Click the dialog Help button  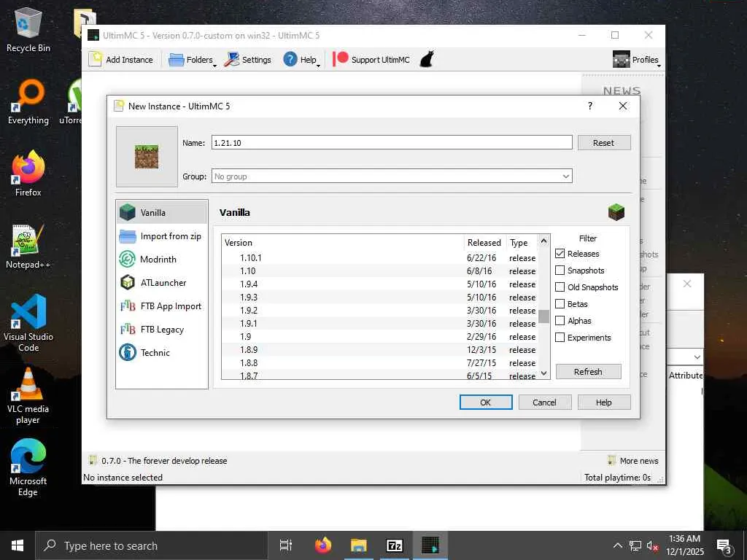[603, 402]
